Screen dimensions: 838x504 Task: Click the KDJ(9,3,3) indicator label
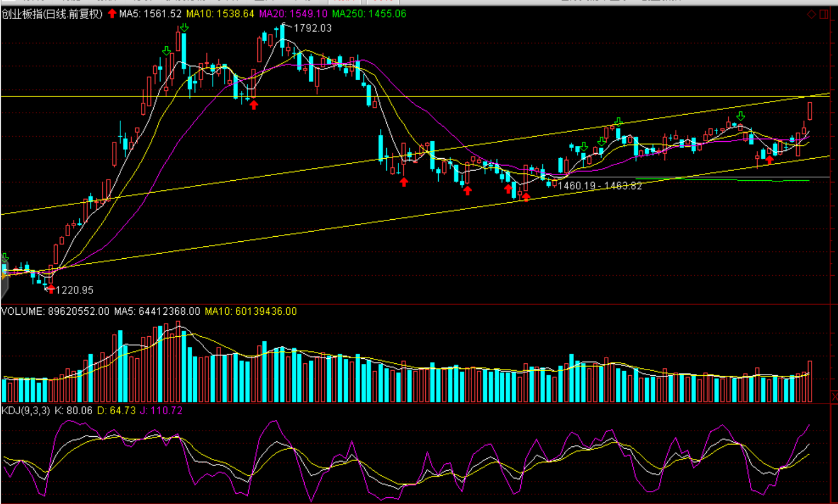click(26, 411)
